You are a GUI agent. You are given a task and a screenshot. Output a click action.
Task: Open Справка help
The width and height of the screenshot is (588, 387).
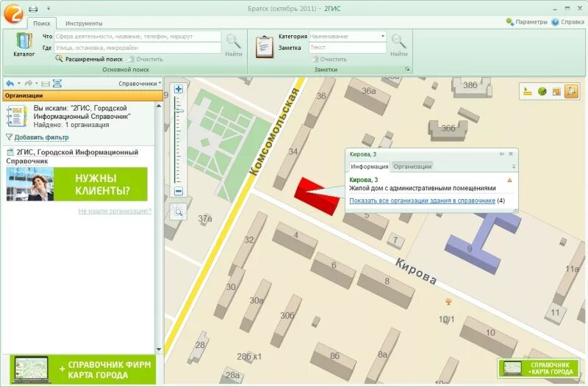(567, 22)
